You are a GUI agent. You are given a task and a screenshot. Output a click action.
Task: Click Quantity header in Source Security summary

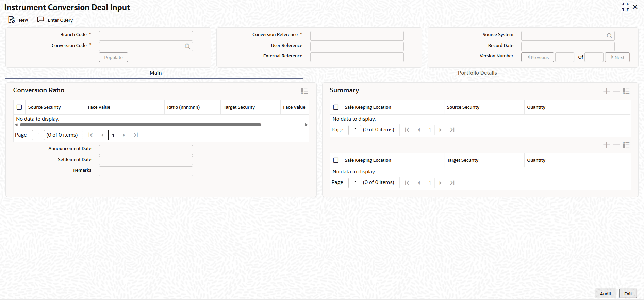coord(536,107)
